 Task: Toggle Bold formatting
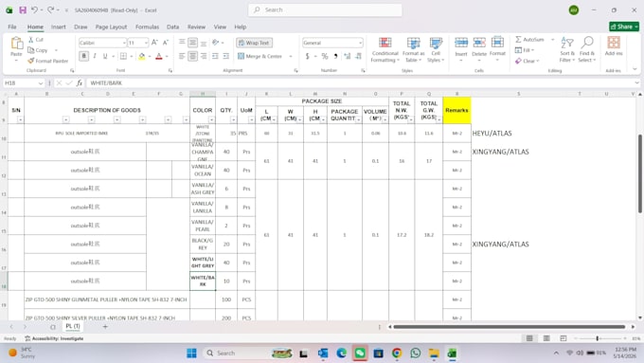point(83,56)
